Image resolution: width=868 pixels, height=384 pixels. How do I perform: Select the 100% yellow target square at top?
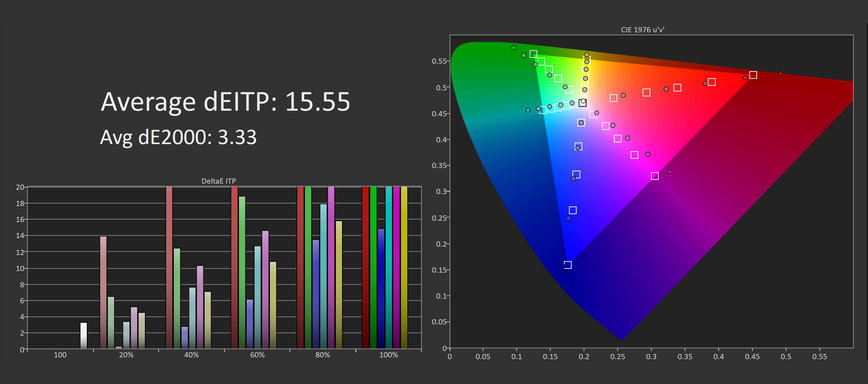coord(587,60)
